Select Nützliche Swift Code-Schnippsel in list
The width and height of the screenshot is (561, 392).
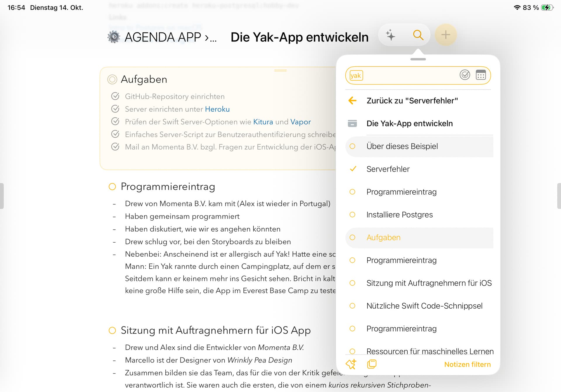click(x=424, y=306)
